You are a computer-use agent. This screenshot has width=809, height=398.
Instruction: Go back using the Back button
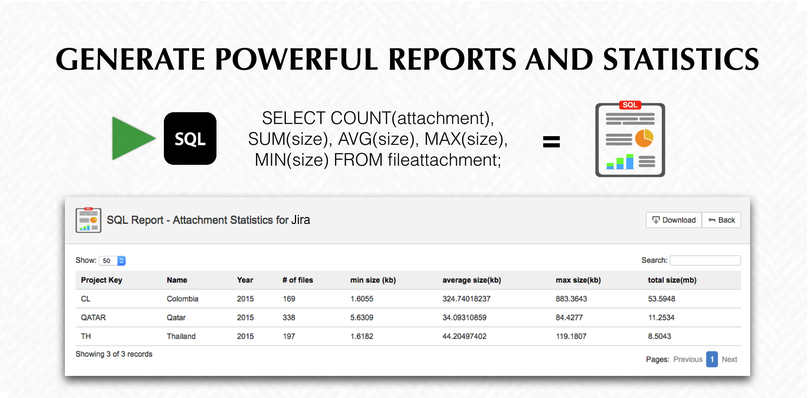(721, 220)
